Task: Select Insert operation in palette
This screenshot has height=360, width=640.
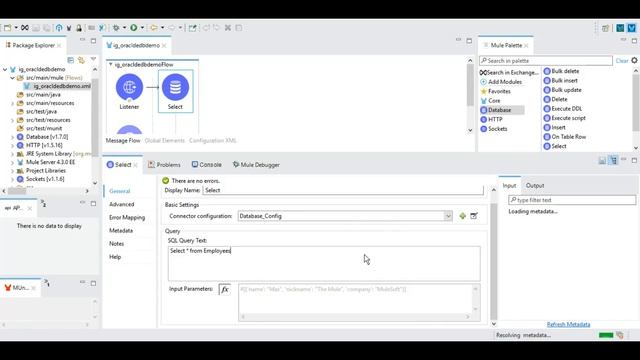Action: click(x=555, y=127)
